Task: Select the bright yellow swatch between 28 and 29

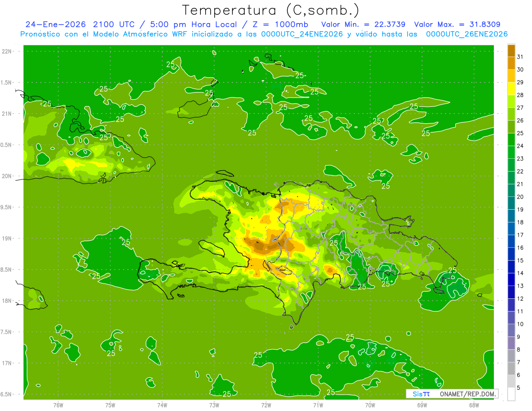Action: click(511, 89)
